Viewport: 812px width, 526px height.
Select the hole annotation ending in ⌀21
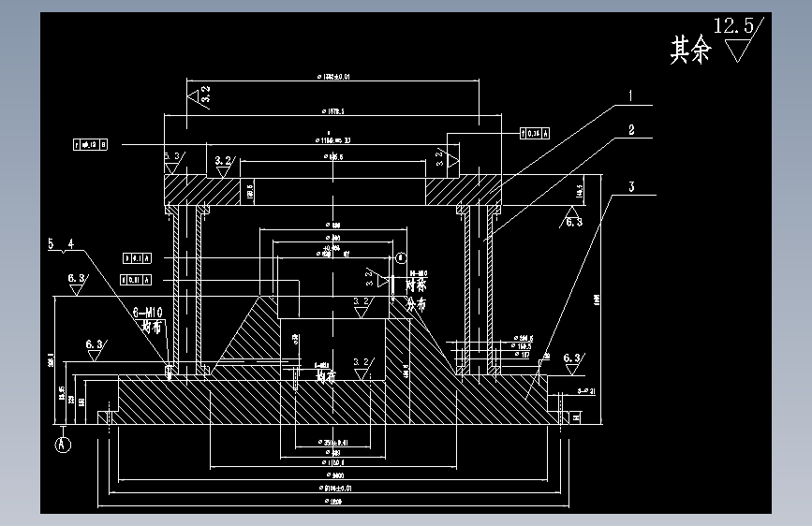[x=585, y=391]
